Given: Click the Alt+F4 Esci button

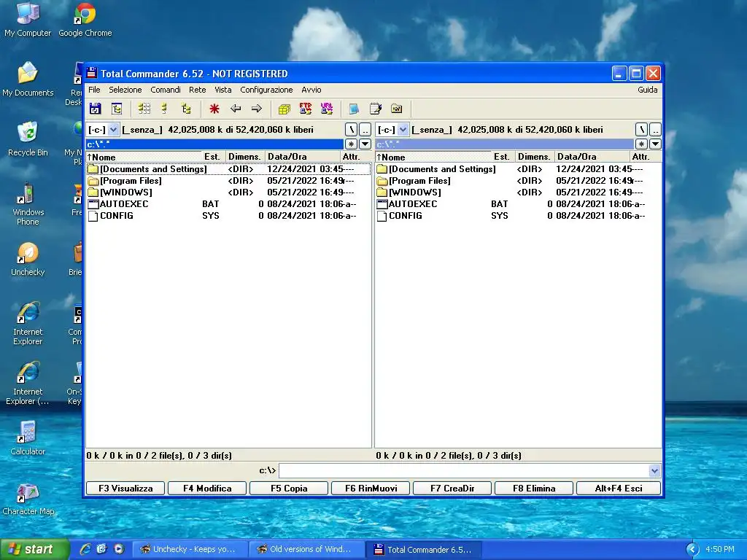Looking at the screenshot, I should click(x=619, y=488).
